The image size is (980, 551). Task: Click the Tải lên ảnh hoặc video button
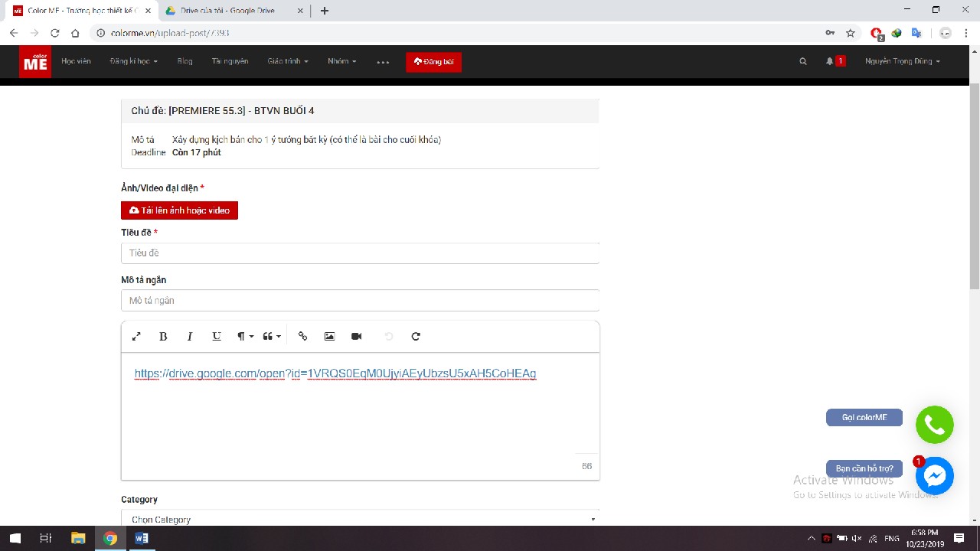179,210
